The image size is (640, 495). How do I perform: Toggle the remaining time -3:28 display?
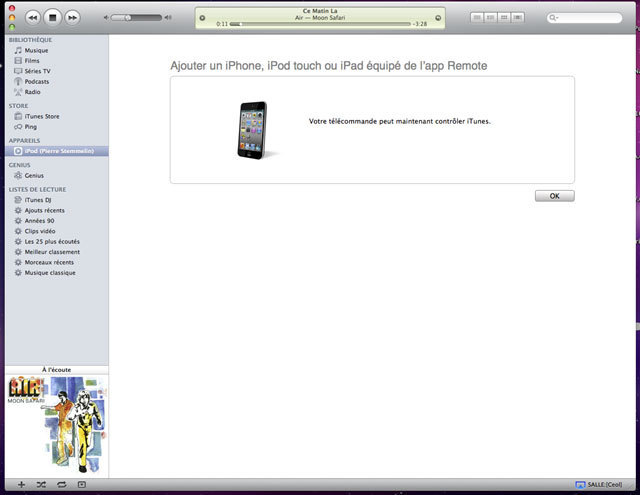[x=420, y=24]
